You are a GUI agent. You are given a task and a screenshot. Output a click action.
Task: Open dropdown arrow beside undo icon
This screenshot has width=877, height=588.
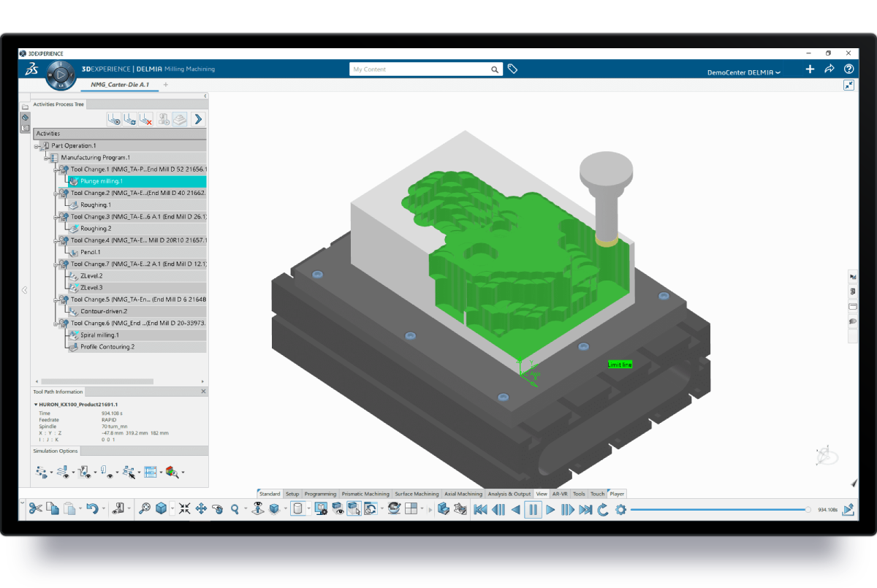[x=104, y=510]
